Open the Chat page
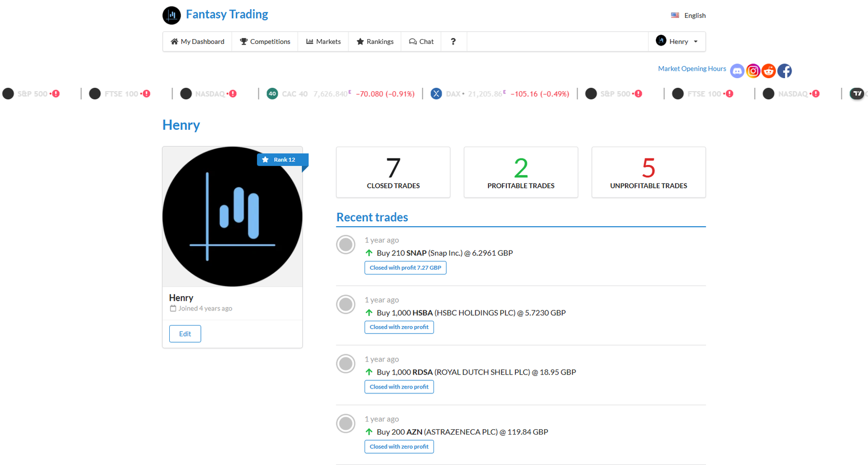Viewport: 868px width, 465px height. coord(421,42)
